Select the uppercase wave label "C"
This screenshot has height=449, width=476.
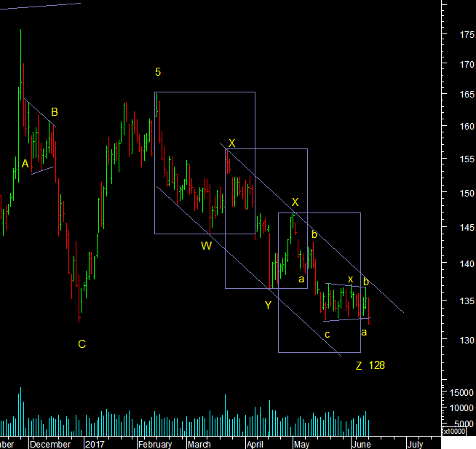[x=82, y=344]
